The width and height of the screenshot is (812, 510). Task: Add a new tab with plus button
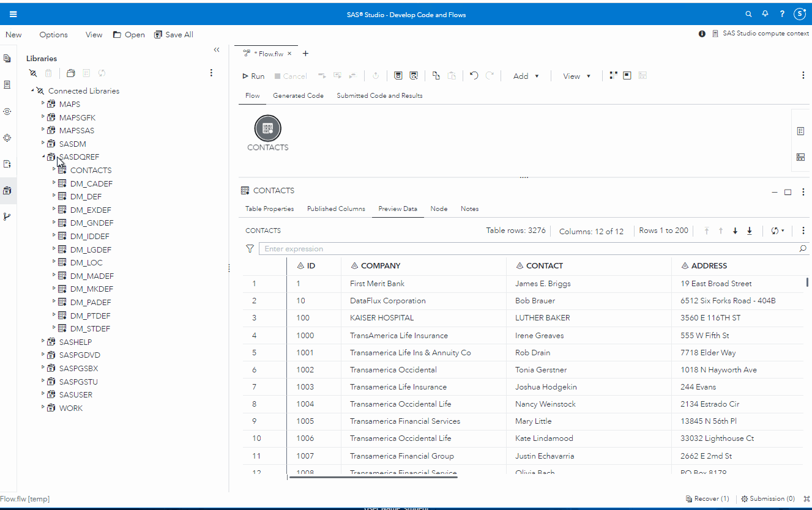coord(306,54)
